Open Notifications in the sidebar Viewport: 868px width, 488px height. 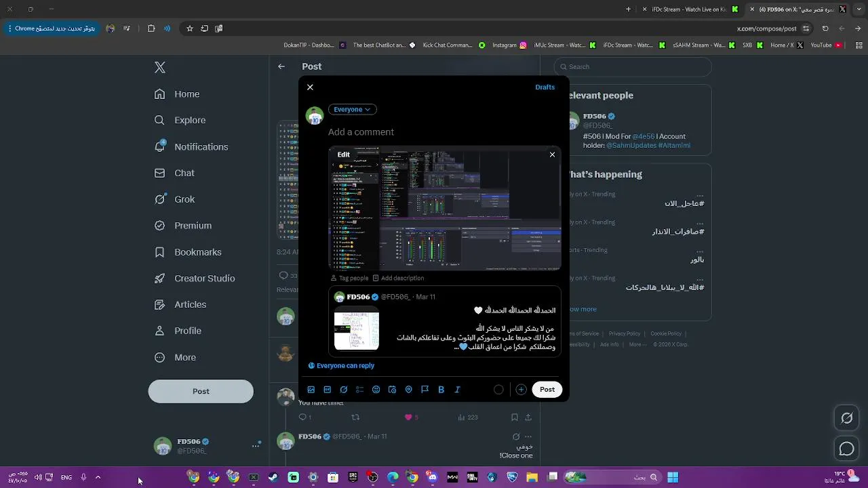pyautogui.click(x=191, y=146)
